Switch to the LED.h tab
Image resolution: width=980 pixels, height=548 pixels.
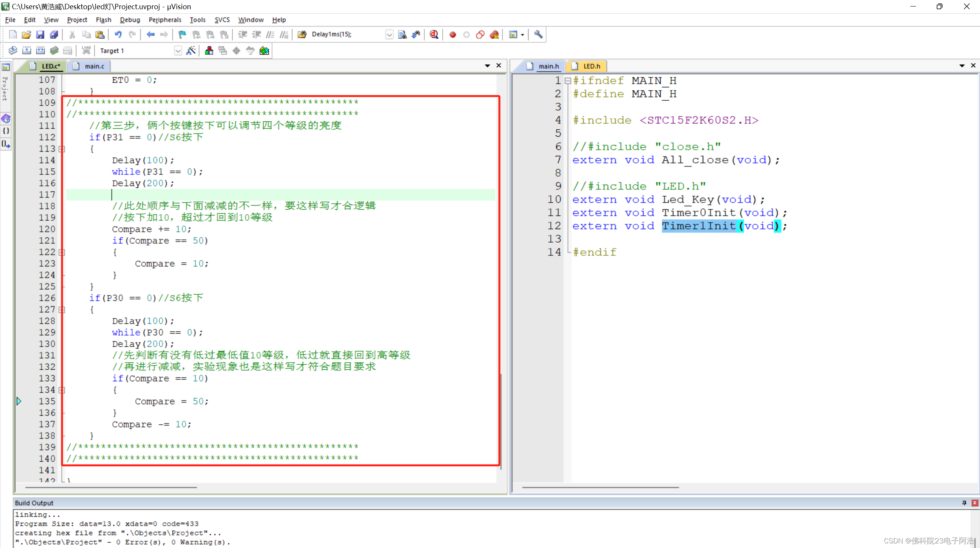click(591, 66)
